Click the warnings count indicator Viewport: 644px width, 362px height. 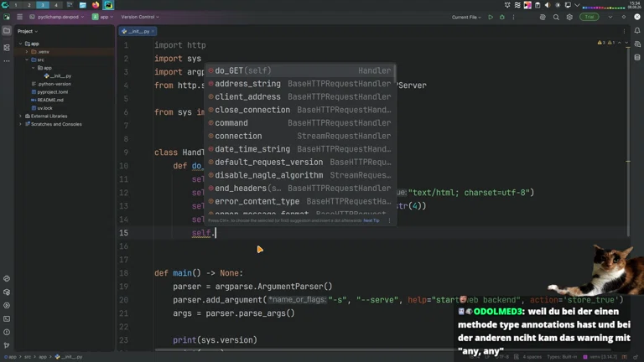pyautogui.click(x=606, y=43)
